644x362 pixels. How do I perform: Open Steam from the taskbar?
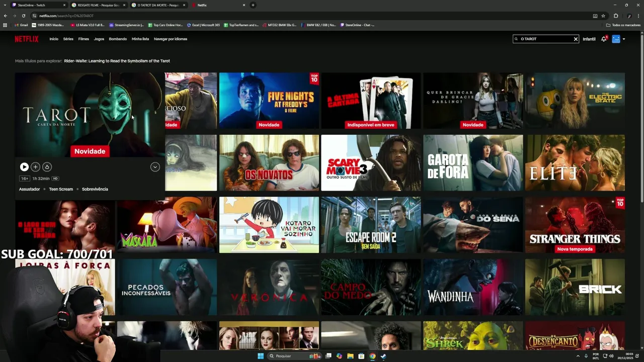383,356
